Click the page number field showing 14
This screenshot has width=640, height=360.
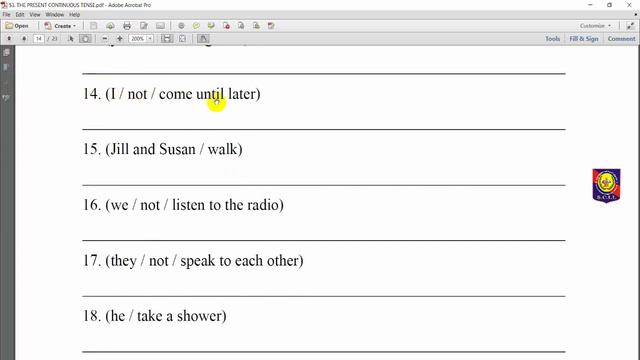39,38
